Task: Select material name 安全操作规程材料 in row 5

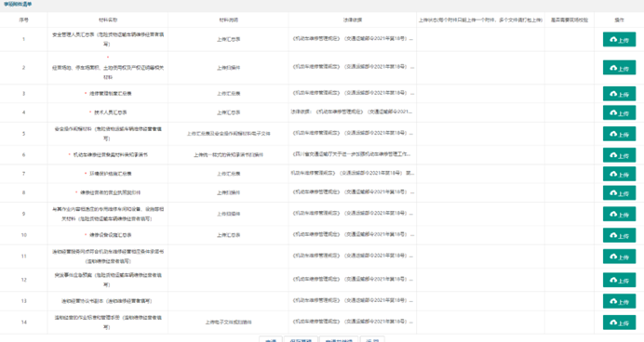Action: 108,134
